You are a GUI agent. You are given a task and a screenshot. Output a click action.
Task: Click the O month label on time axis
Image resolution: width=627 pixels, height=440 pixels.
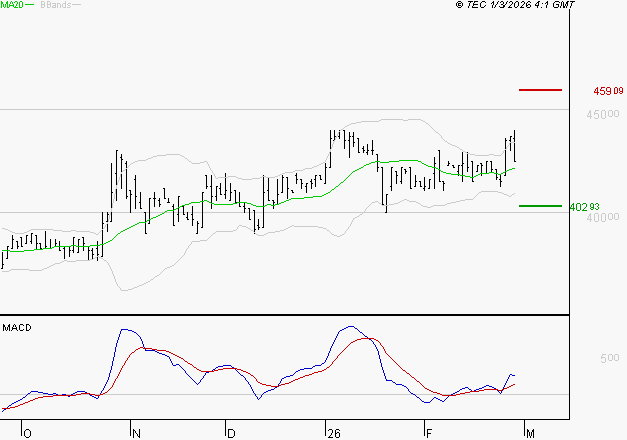point(27,434)
